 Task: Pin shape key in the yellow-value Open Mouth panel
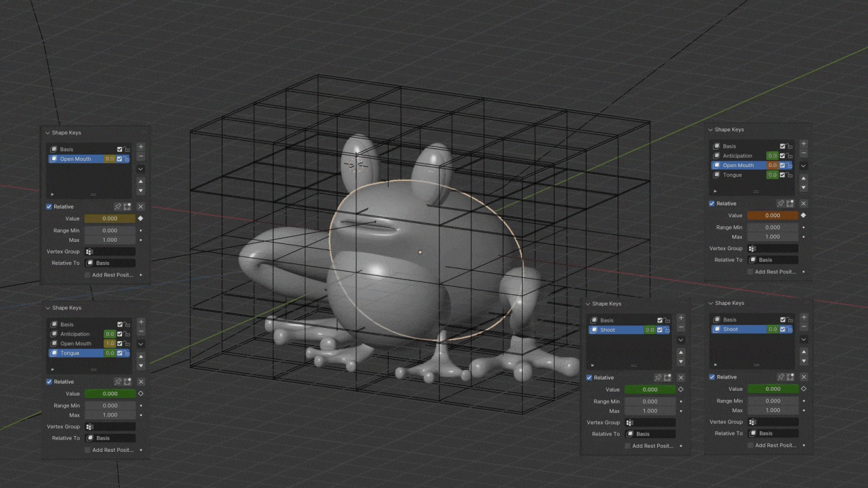coord(118,207)
